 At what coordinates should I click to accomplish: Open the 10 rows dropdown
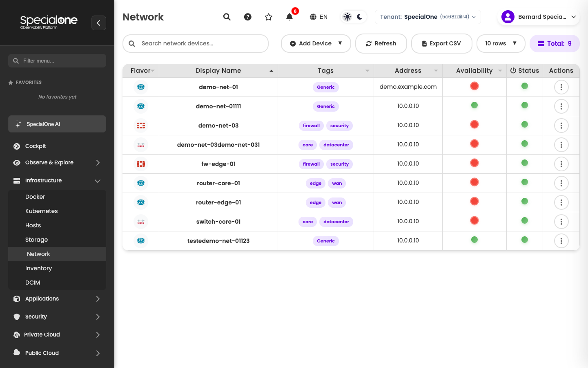[501, 43]
